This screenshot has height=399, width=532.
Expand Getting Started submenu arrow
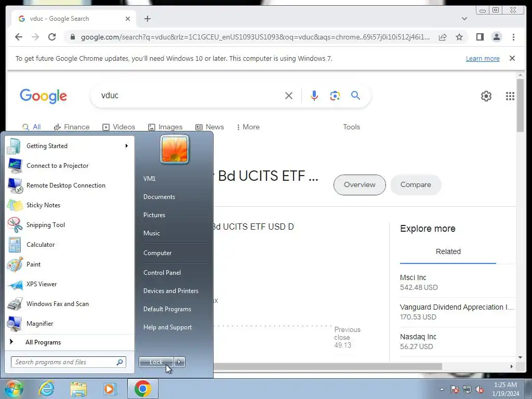point(127,146)
